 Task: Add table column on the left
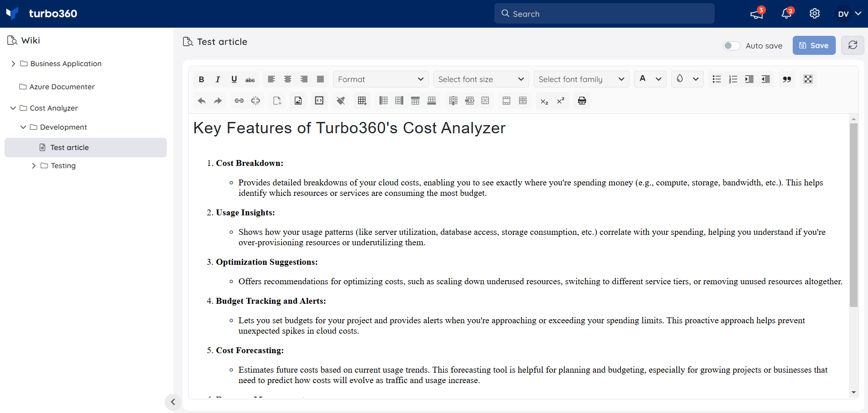[x=383, y=101]
